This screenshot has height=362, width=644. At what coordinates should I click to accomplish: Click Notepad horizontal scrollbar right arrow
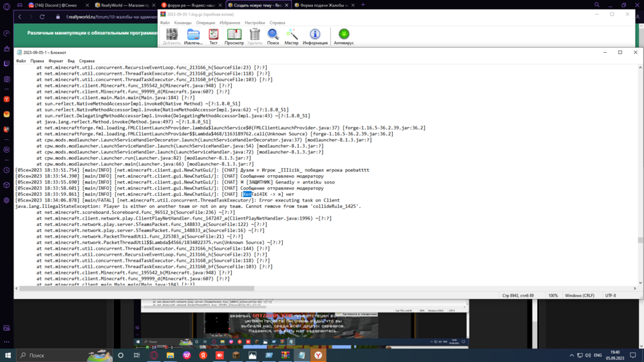pyautogui.click(x=634, y=289)
